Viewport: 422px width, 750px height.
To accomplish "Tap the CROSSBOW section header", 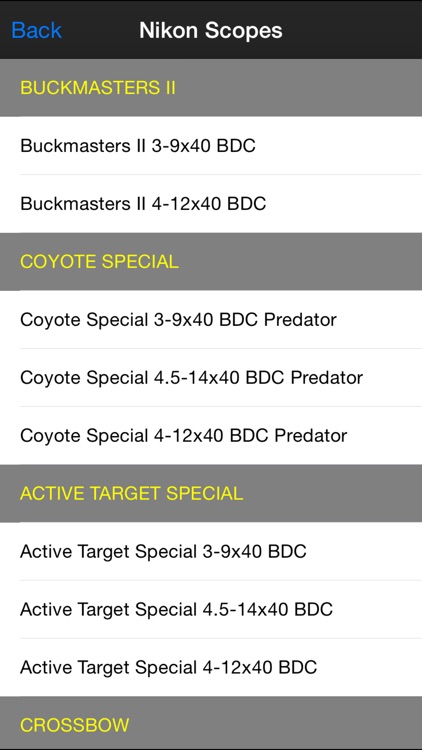I will pyautogui.click(x=211, y=723).
